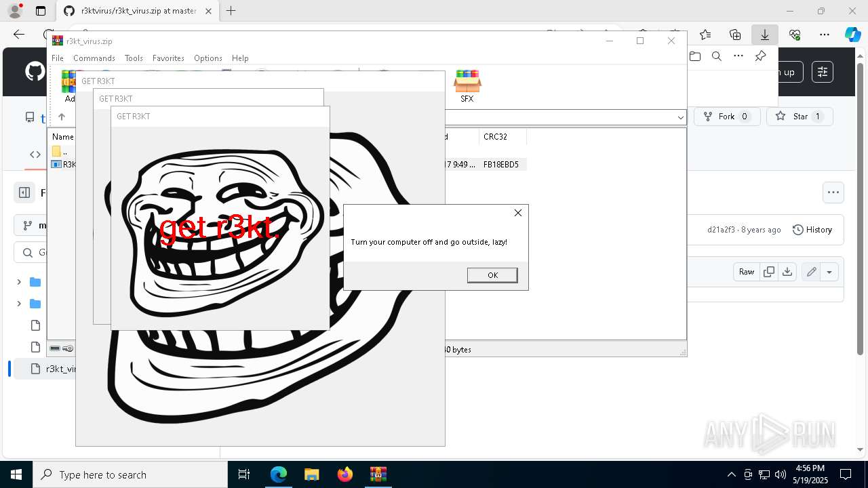Open Edge Collections icon
868x488 pixels.
tap(735, 35)
